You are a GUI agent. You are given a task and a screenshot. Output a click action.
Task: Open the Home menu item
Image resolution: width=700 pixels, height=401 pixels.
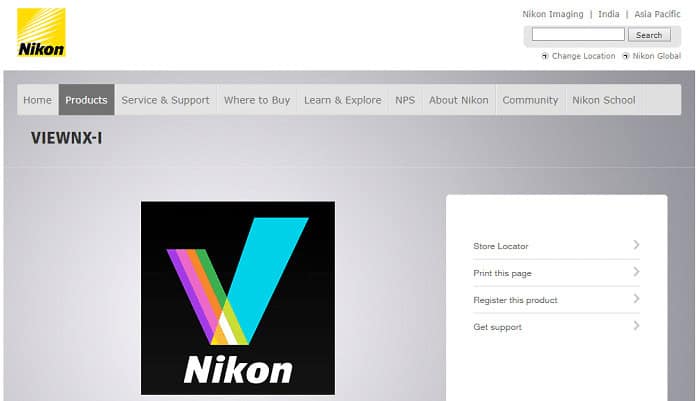[38, 100]
